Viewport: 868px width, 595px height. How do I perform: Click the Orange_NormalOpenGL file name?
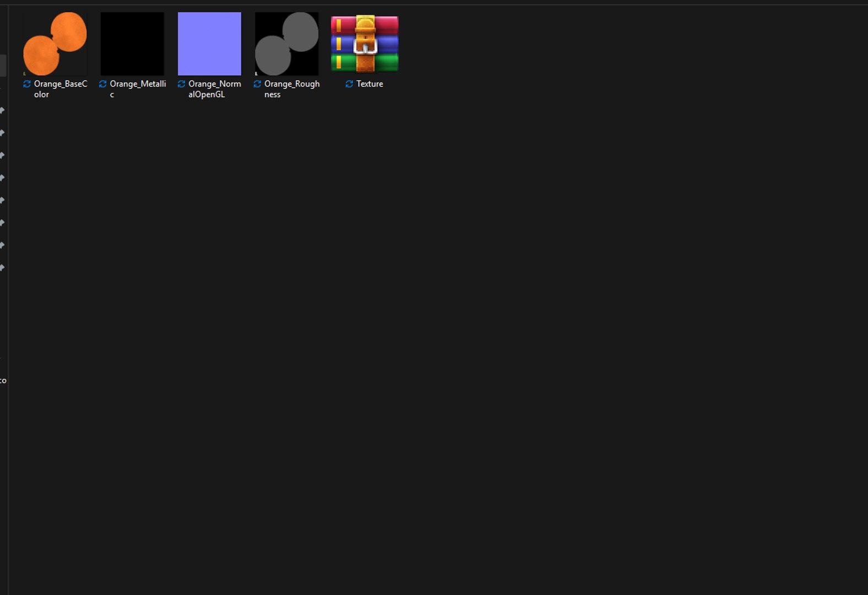pos(215,89)
